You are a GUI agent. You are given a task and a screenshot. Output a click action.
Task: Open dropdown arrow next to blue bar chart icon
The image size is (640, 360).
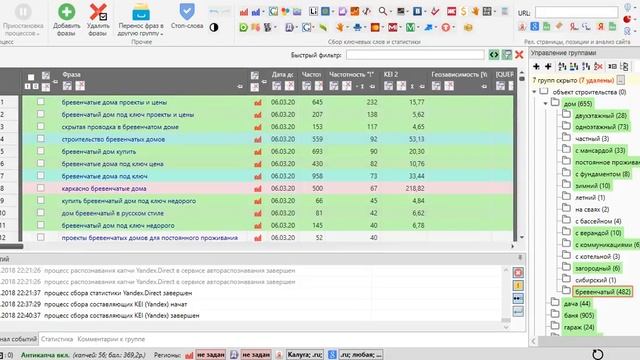[263, 11]
